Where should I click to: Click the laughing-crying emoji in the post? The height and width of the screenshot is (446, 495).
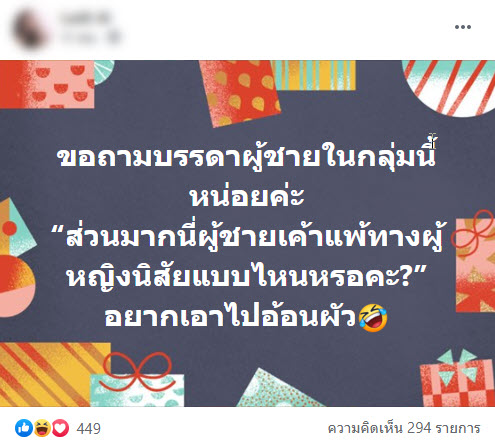(373, 318)
